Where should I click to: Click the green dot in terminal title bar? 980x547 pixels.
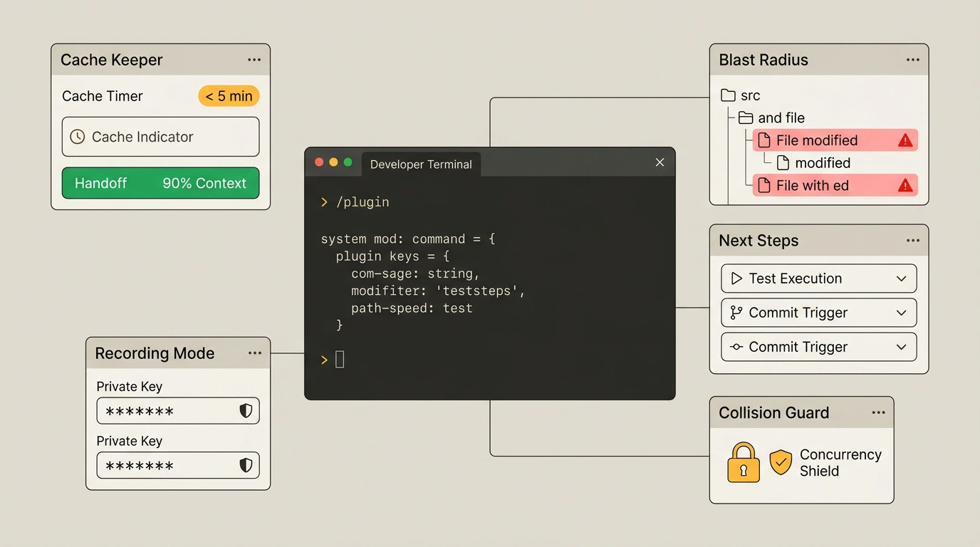[348, 162]
